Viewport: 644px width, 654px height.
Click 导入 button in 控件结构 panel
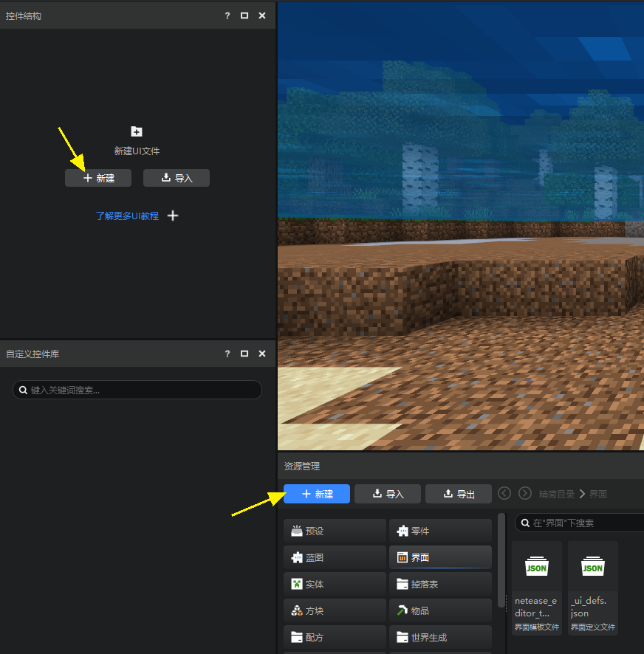coord(176,178)
